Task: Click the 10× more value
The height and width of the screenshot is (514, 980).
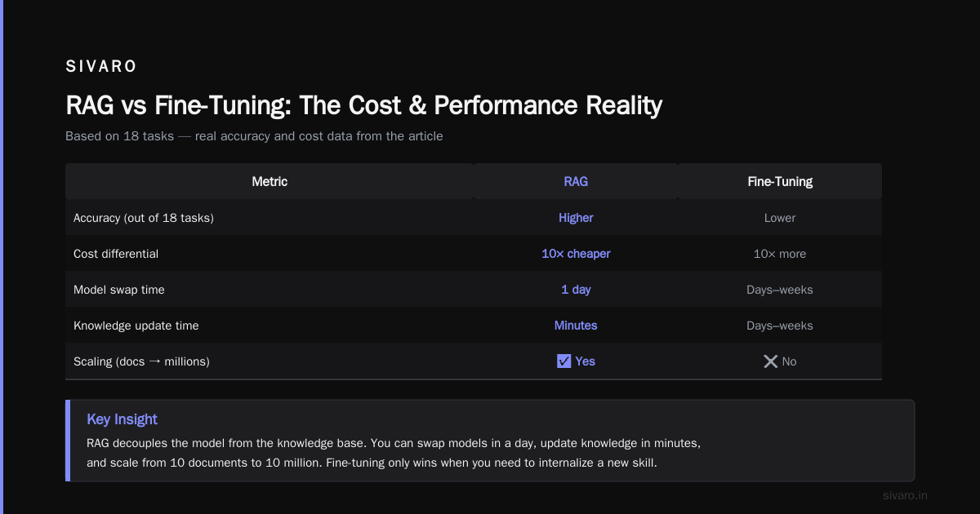Action: [780, 254]
